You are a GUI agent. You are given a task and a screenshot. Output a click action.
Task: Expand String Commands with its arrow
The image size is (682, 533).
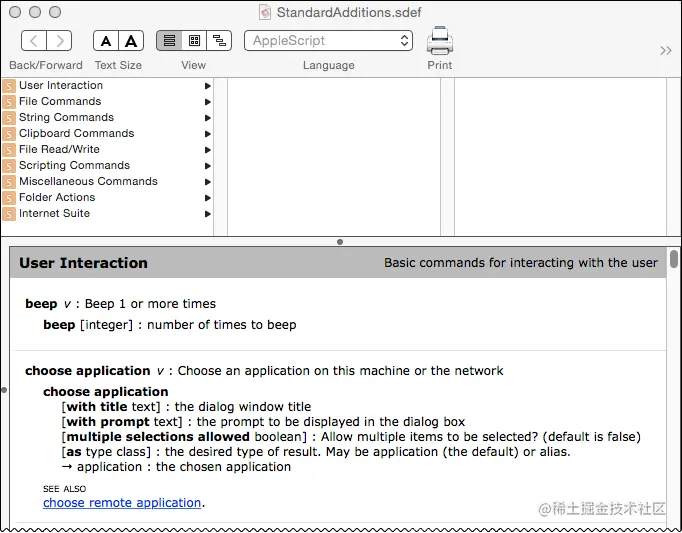pos(207,118)
